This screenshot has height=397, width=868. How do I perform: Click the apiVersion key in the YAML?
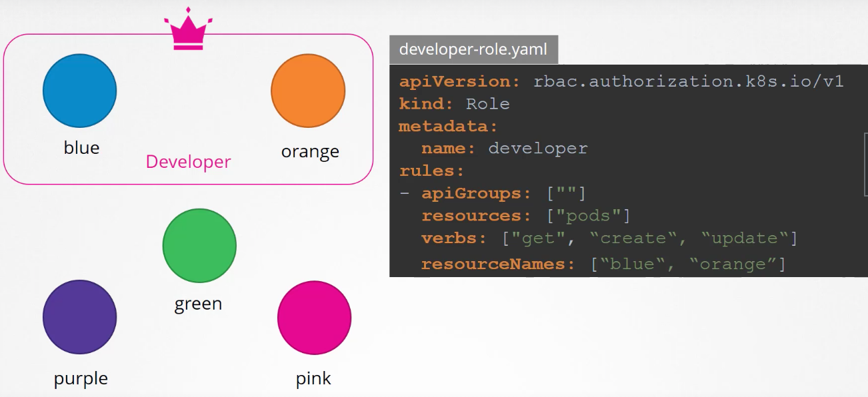click(x=460, y=82)
